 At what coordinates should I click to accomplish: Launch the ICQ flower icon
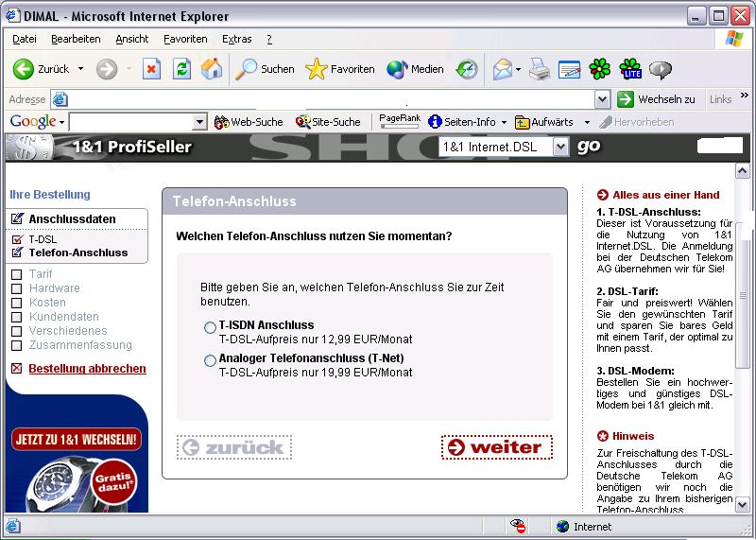(599, 69)
